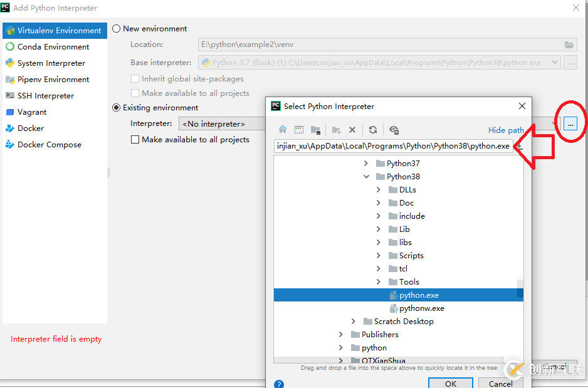The height and width of the screenshot is (388, 588).
Task: Select the Scripts folder row
Action: 398,255
